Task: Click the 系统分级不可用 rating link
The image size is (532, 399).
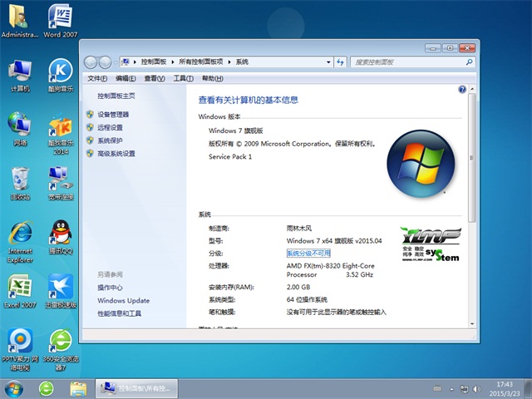Action: [x=308, y=253]
